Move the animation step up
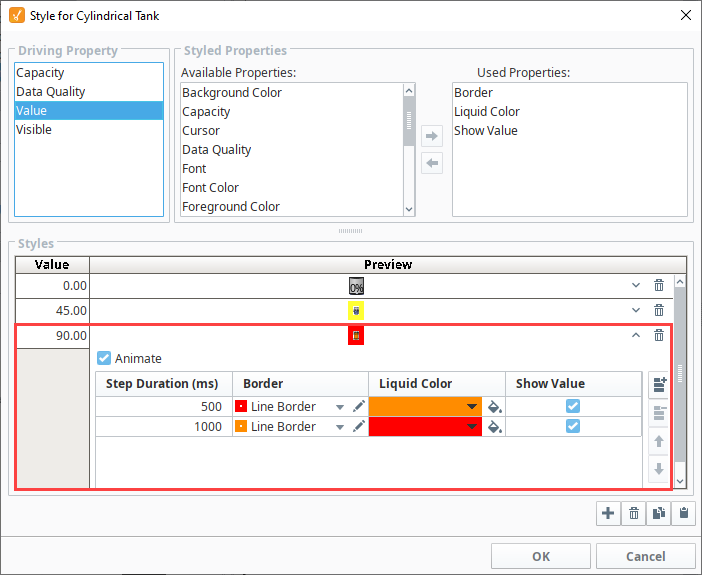The image size is (702, 575). click(x=659, y=442)
